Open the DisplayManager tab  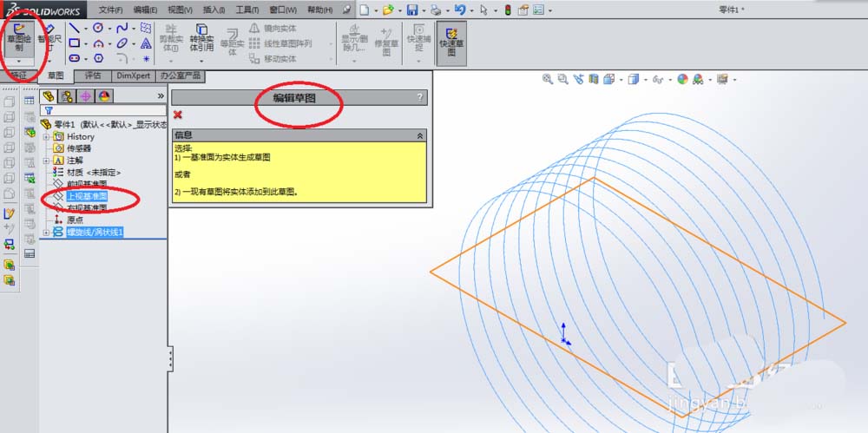pyautogui.click(x=104, y=96)
